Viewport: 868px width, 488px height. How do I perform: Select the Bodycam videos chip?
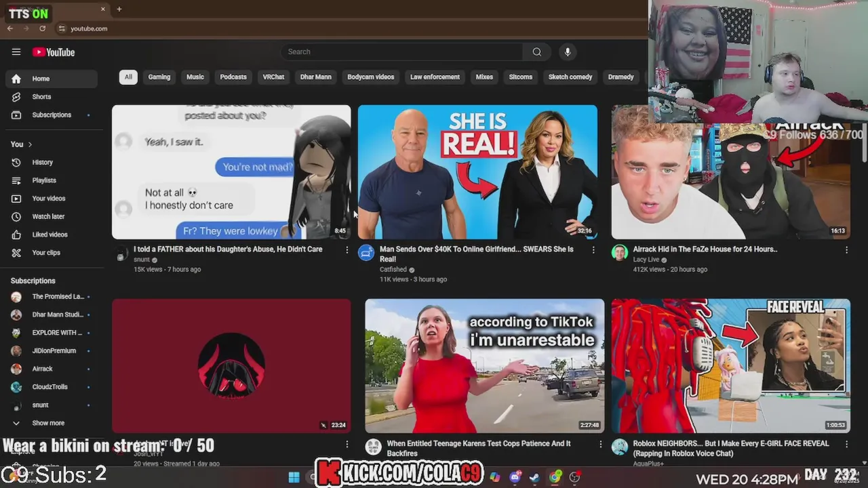(x=370, y=77)
